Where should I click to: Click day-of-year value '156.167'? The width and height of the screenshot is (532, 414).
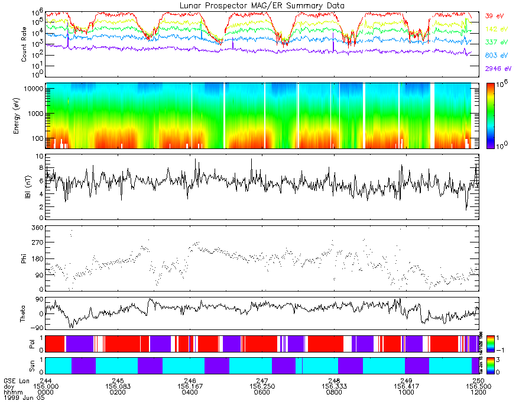pyautogui.click(x=190, y=387)
